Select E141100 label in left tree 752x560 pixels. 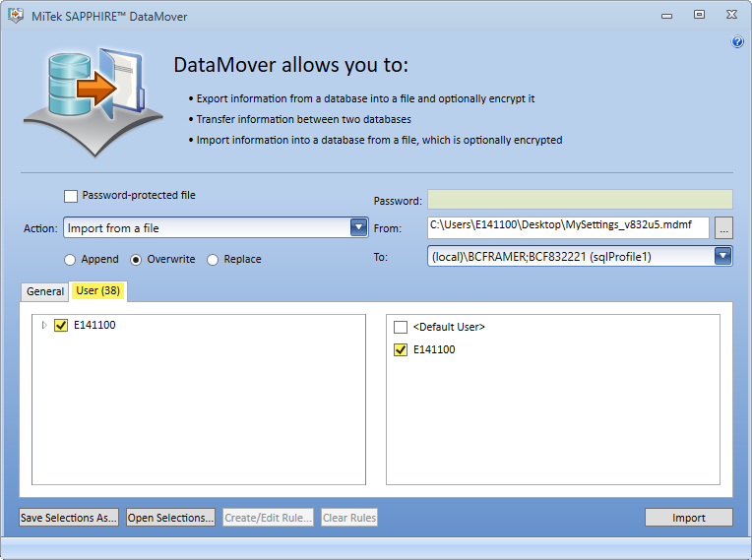94,325
